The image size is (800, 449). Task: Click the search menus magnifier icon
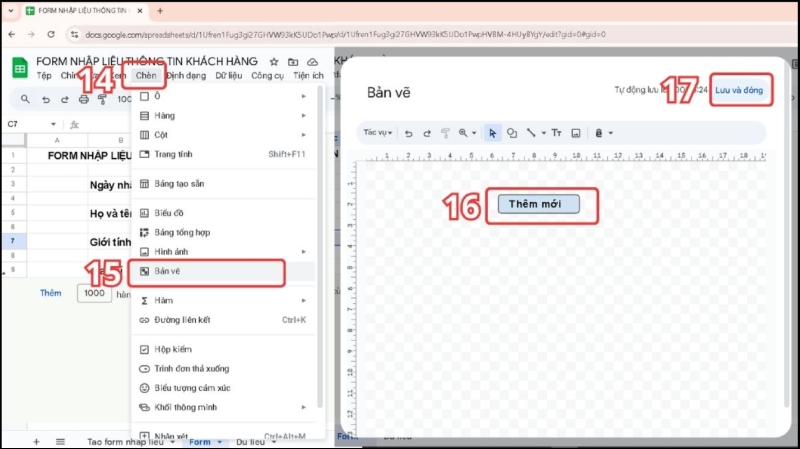25,99
